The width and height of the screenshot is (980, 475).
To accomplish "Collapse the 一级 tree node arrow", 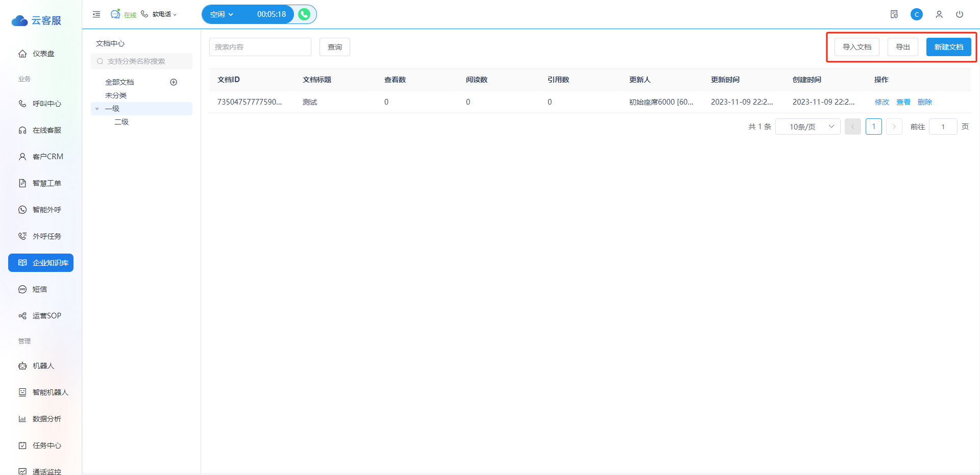I will pos(97,109).
